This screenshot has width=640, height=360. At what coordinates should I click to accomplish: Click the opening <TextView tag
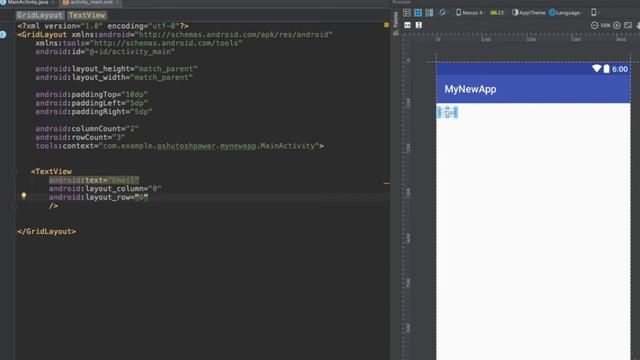[51, 171]
